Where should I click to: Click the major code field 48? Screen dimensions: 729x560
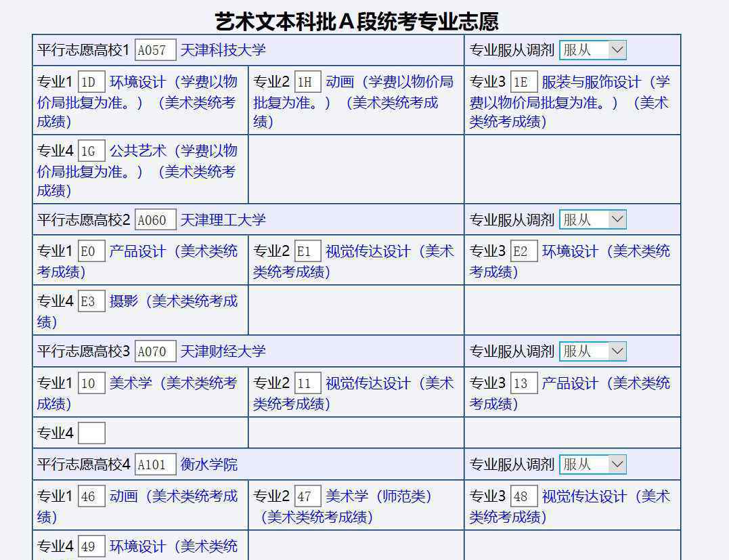(x=524, y=496)
